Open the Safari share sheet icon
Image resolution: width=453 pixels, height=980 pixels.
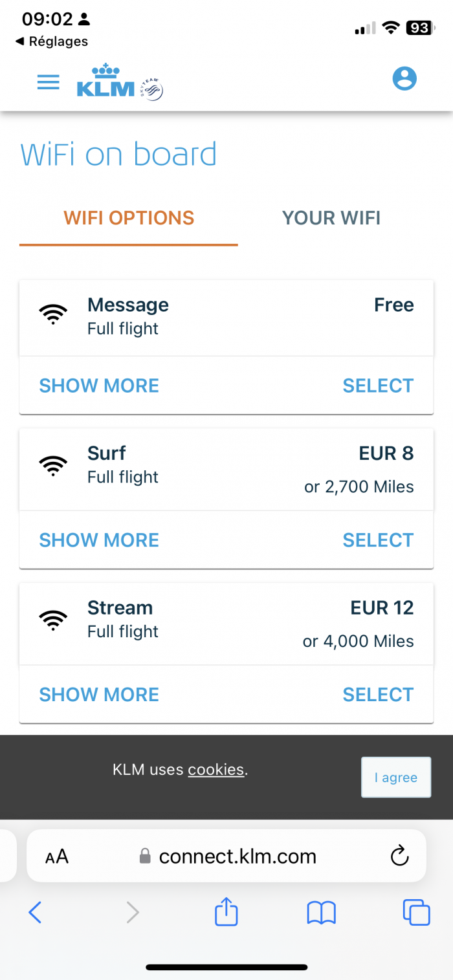pos(226,912)
